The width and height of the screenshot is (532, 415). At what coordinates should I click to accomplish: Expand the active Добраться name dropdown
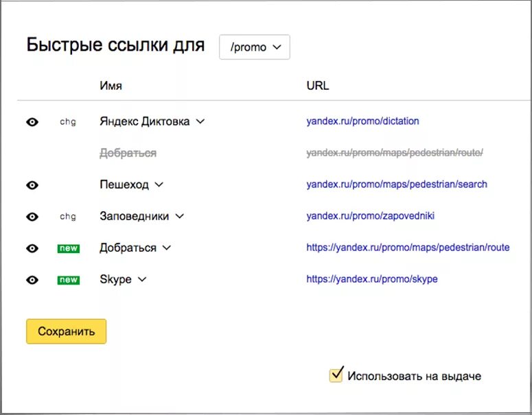[167, 248]
